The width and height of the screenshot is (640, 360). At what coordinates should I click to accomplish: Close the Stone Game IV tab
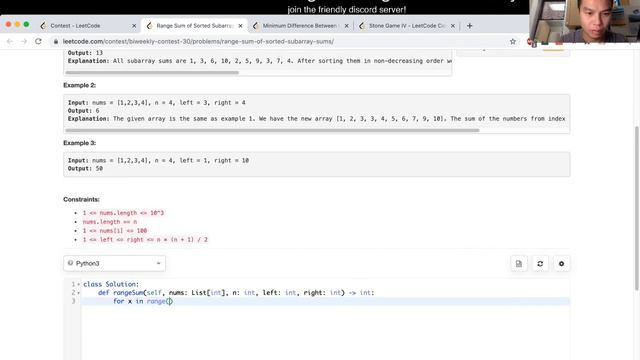coord(453,26)
